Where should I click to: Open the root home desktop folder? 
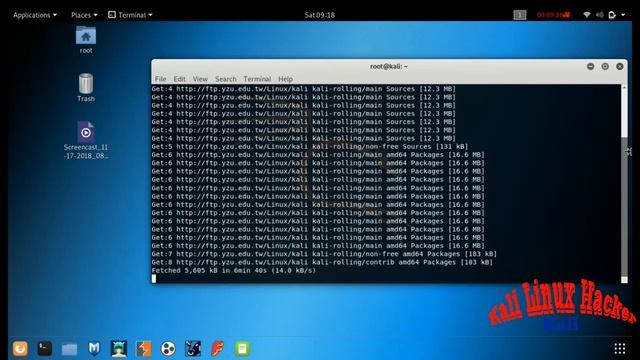pyautogui.click(x=86, y=40)
